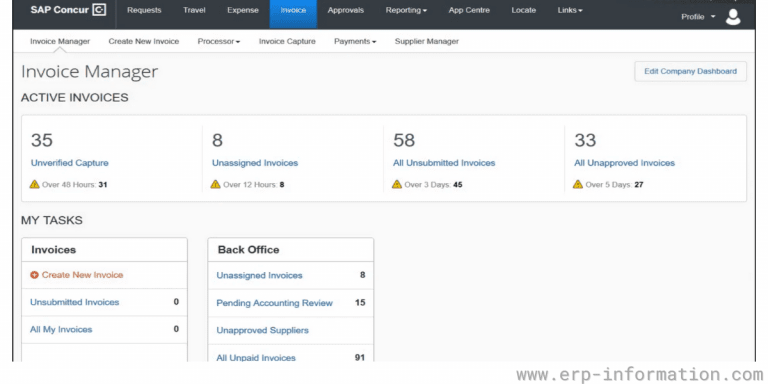This screenshot has width=768, height=384.
Task: Open the All Unpaid Invoices link
Action: coord(256,358)
